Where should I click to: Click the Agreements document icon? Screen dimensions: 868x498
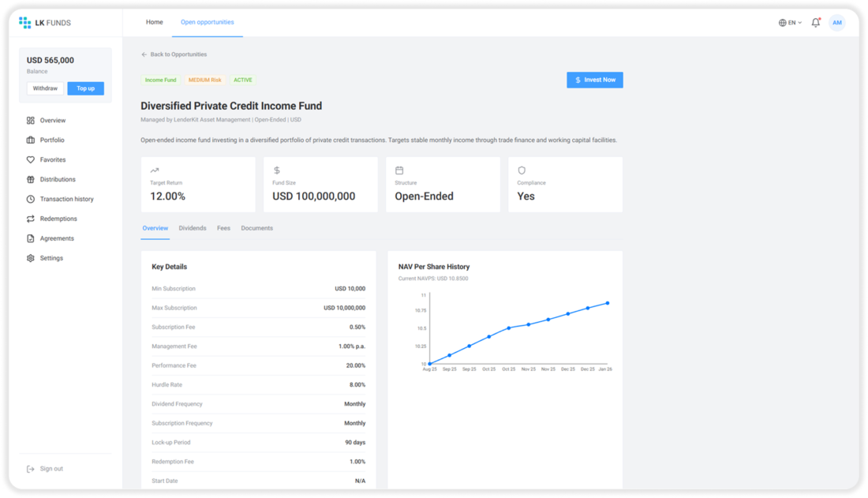pos(31,238)
